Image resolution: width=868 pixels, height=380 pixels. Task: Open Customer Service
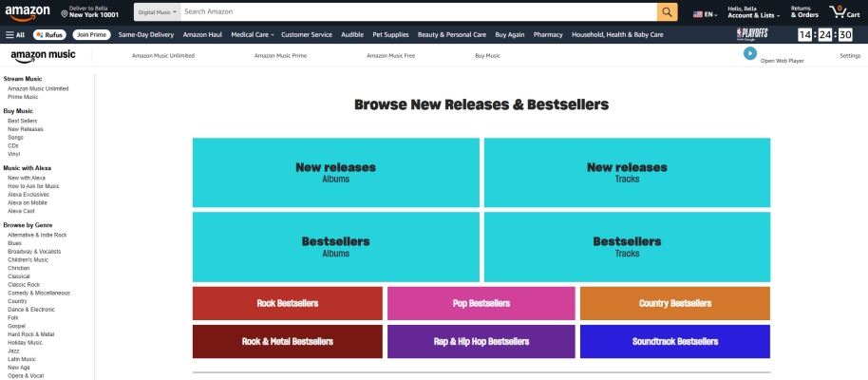(x=307, y=34)
